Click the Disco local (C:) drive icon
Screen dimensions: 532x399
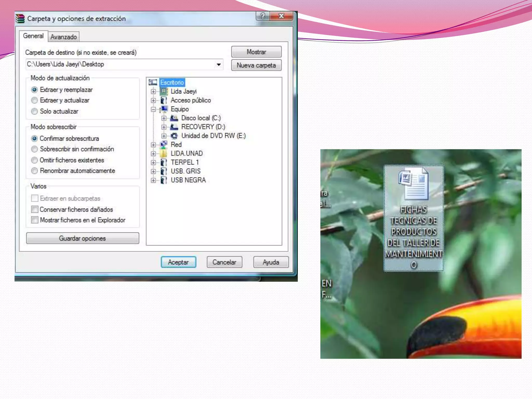(174, 118)
